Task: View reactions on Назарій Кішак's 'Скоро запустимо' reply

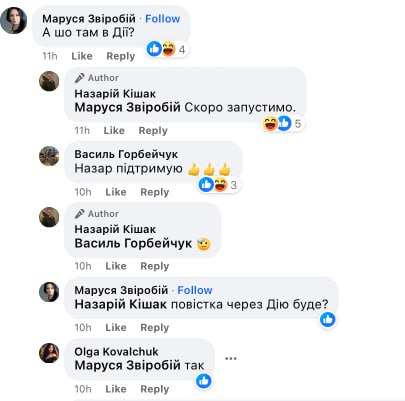Action: 282,124
